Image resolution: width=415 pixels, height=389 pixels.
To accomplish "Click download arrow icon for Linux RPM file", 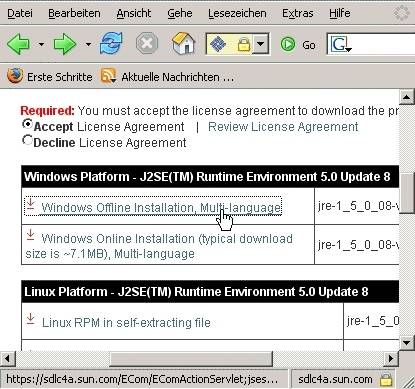I will (x=31, y=319).
